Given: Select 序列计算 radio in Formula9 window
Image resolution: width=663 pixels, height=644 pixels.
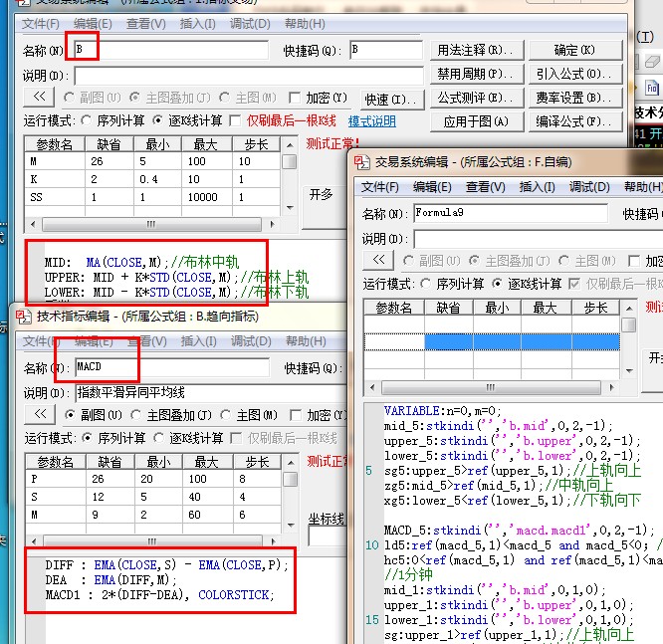Looking at the screenshot, I should [x=426, y=284].
